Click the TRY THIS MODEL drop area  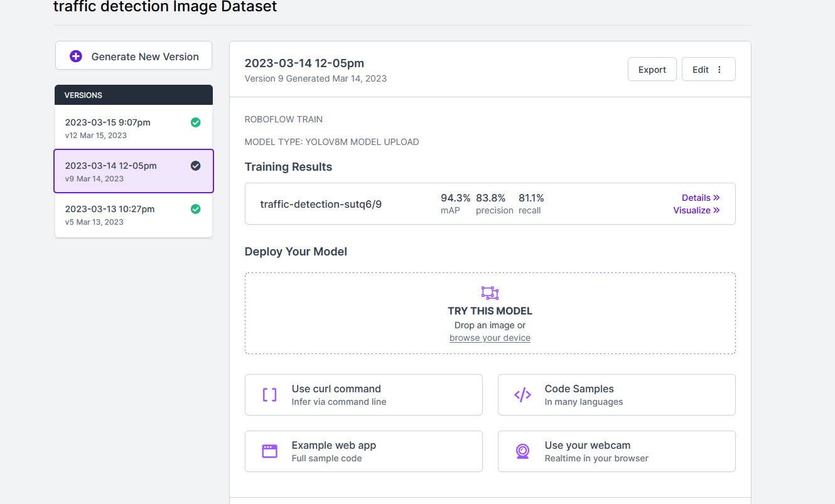490,313
